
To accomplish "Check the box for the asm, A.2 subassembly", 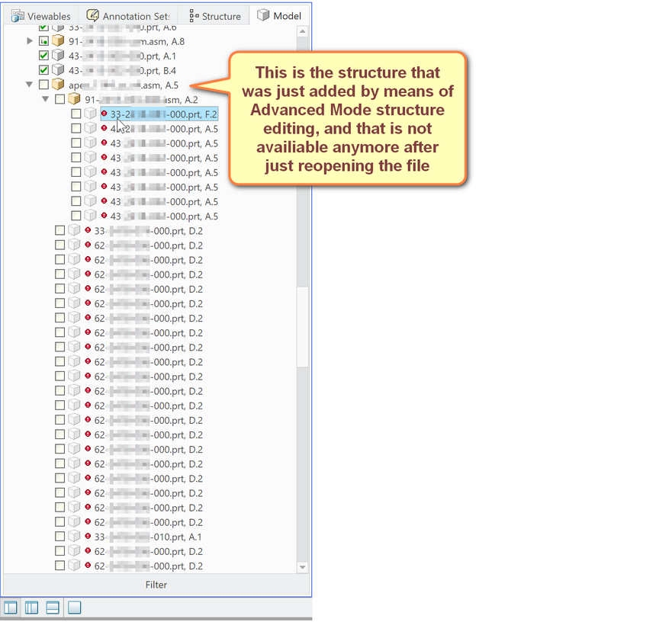I will click(59, 99).
